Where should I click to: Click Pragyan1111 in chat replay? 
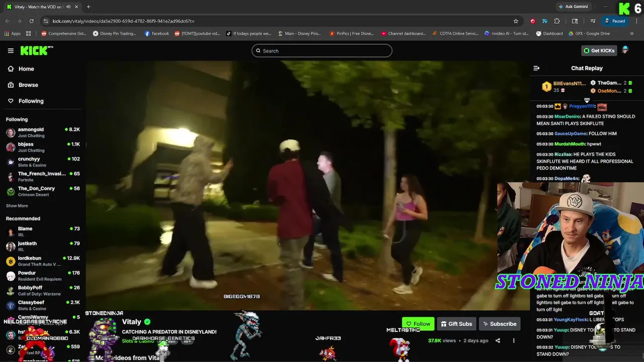click(x=582, y=107)
